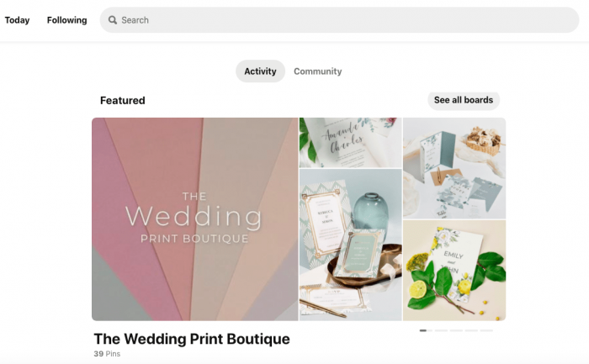This screenshot has height=364, width=589.
Task: Open the eucalyptus stationery set thumbnail
Action: click(x=454, y=168)
